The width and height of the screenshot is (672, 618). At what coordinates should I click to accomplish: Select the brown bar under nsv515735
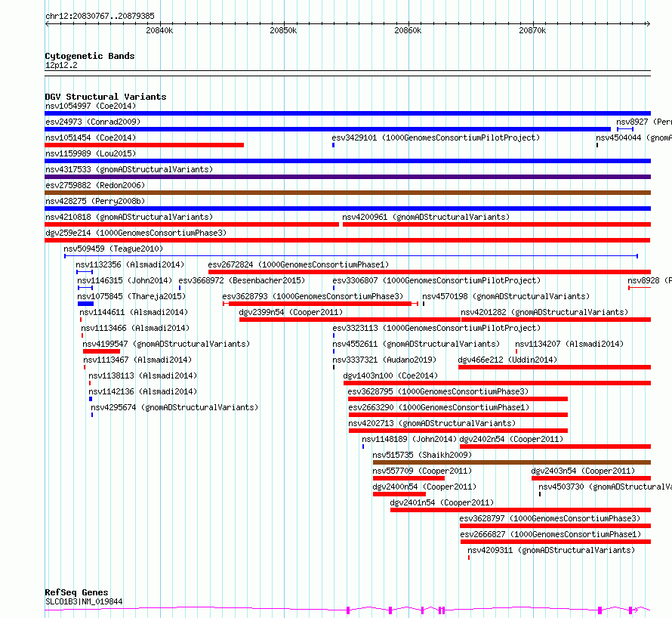click(512, 462)
